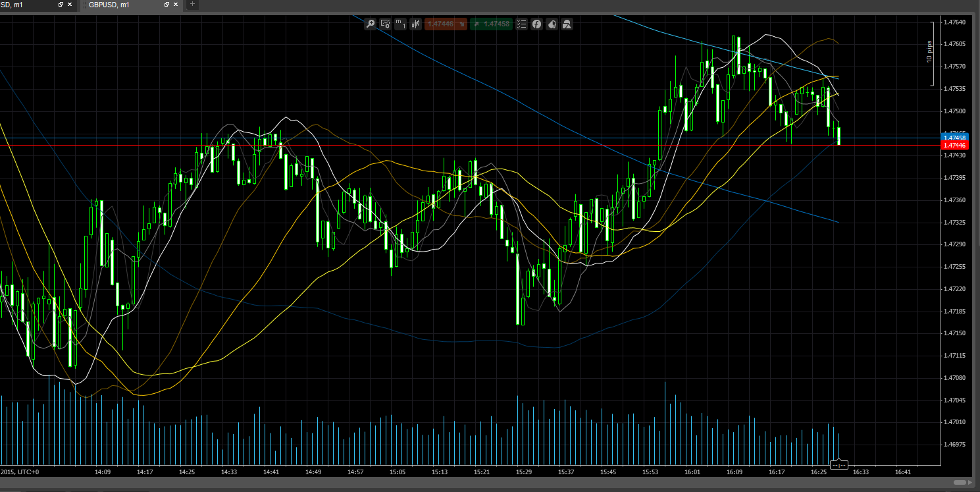Open the shapes drawing tools icon

(x=567, y=24)
